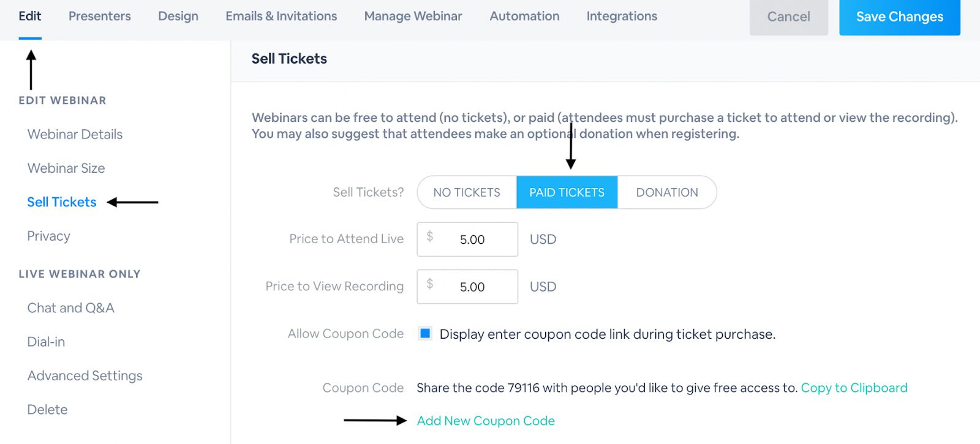Go to Emails & Invitations tab
This screenshot has width=980, height=444.
point(281,17)
